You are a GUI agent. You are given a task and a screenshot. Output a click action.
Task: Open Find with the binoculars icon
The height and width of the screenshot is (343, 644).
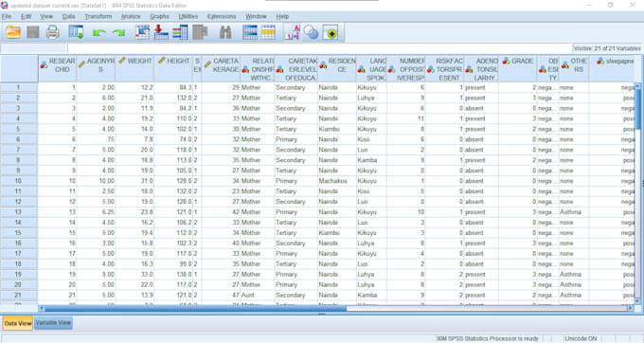pos(225,32)
